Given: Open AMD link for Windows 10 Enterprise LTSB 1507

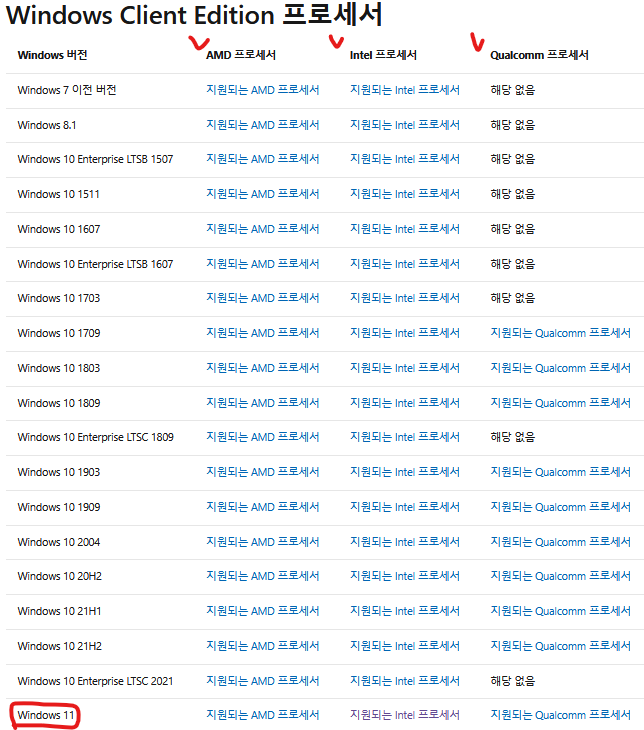Looking at the screenshot, I should click(263, 159).
